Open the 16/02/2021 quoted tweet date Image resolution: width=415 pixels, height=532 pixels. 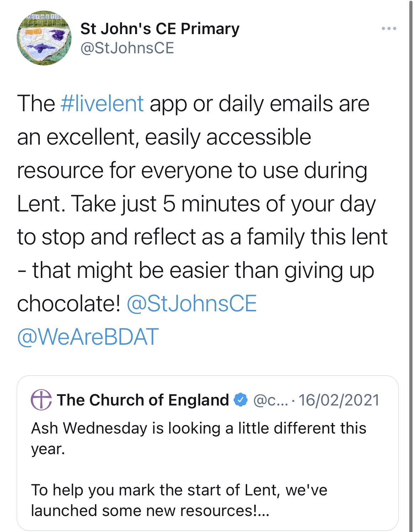pos(339,400)
